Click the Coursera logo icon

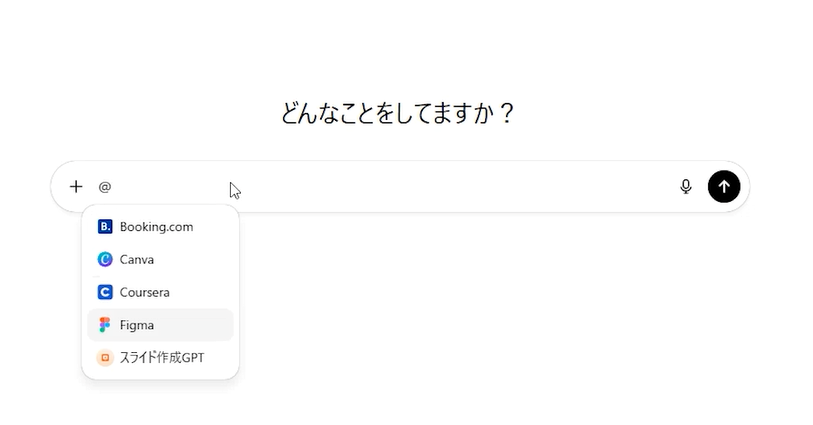coord(105,293)
